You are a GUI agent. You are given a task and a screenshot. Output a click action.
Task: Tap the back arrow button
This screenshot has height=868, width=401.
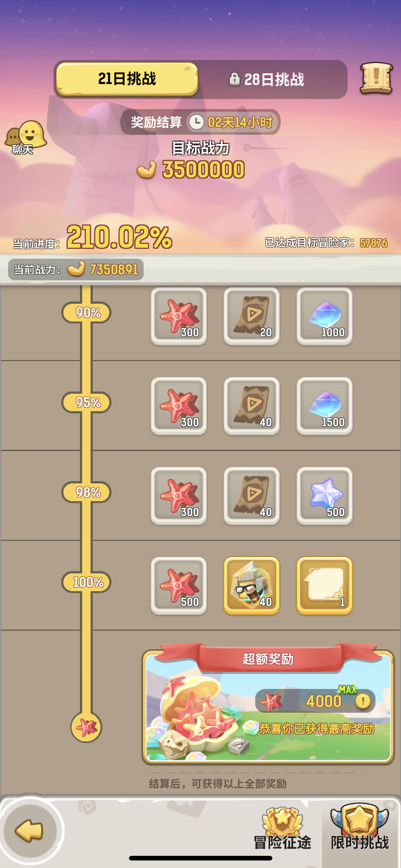point(30,831)
